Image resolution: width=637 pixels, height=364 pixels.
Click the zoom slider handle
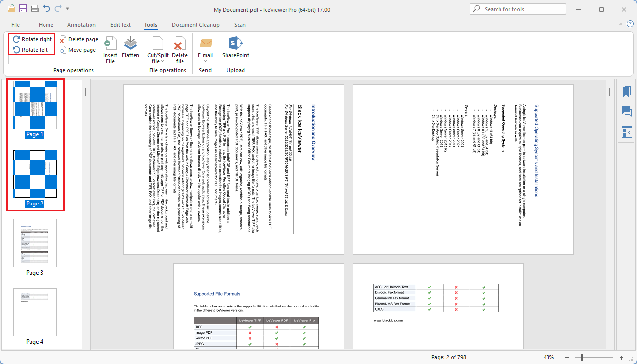click(x=582, y=357)
